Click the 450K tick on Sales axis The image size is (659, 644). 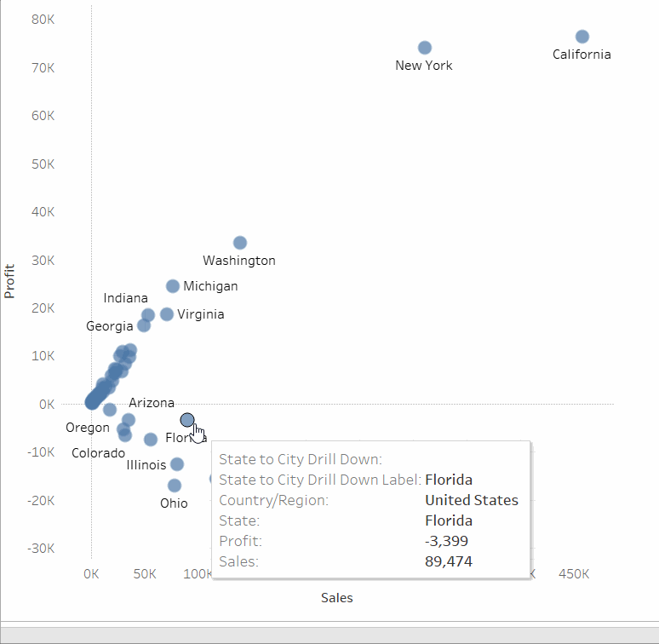tap(574, 574)
